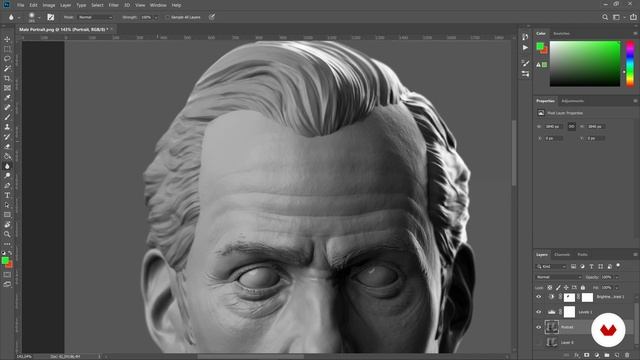Viewport: 640px width, 360px height.
Task: Select the Zoom tool
Action: click(x=7, y=235)
